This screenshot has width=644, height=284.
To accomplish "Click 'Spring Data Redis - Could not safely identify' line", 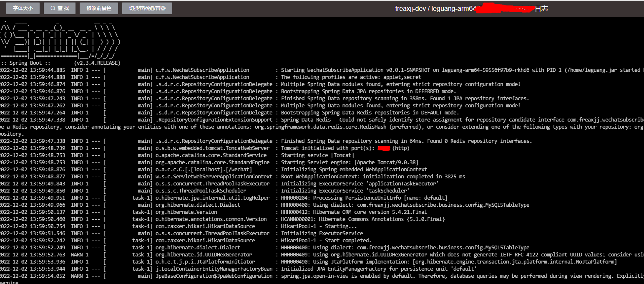I will pos(322,120).
